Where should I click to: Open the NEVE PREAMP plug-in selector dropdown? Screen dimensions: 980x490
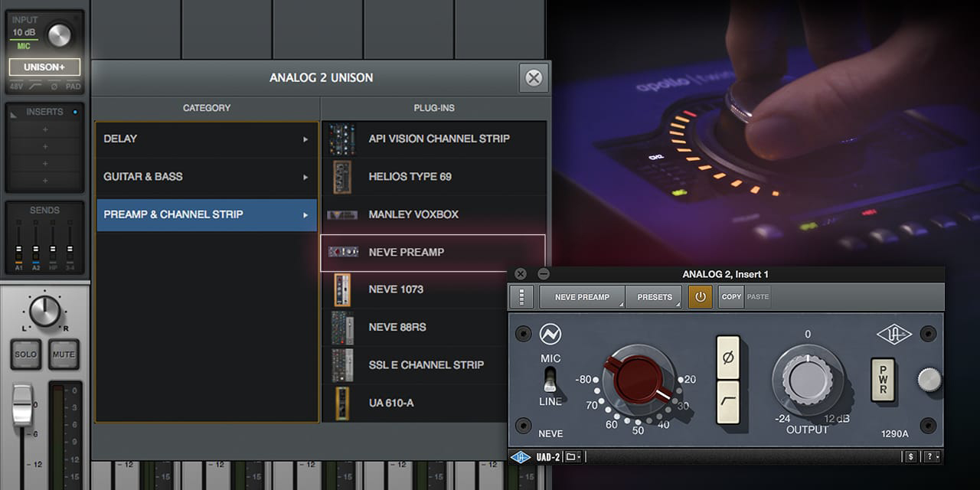[582, 297]
